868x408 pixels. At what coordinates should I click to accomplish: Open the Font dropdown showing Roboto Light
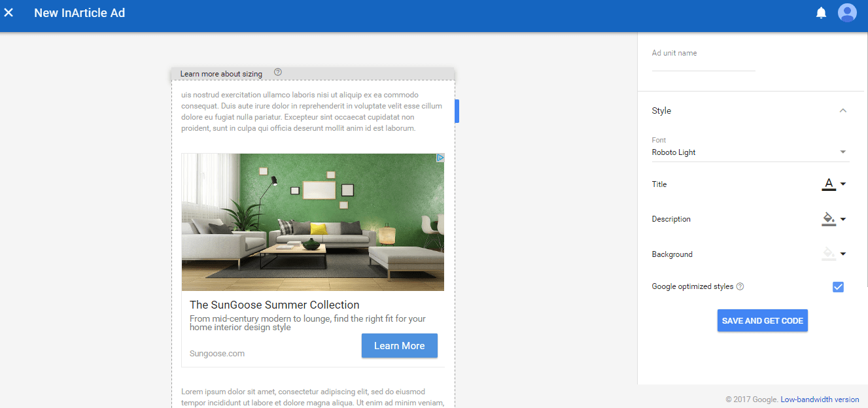pyautogui.click(x=750, y=152)
